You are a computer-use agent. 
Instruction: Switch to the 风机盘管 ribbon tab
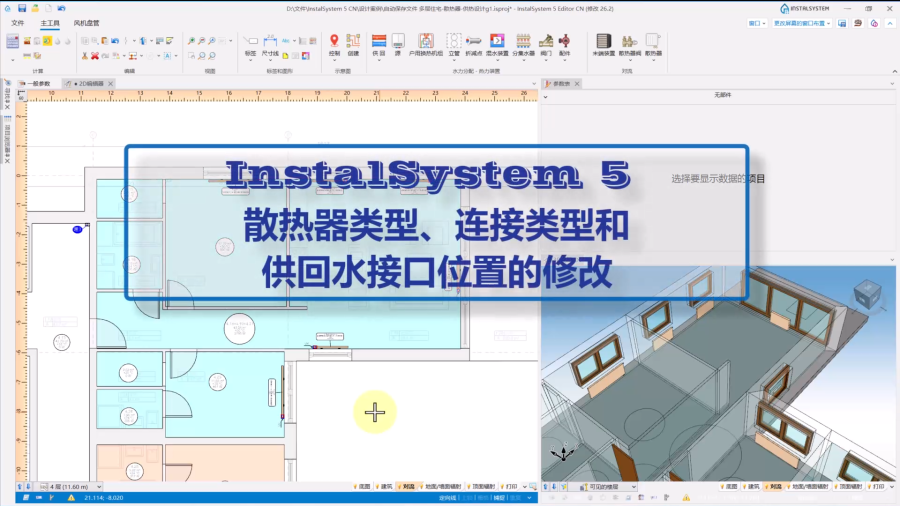(86, 23)
